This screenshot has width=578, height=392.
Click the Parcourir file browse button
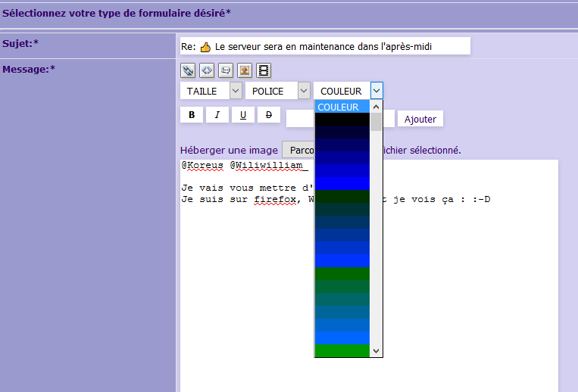[298, 150]
